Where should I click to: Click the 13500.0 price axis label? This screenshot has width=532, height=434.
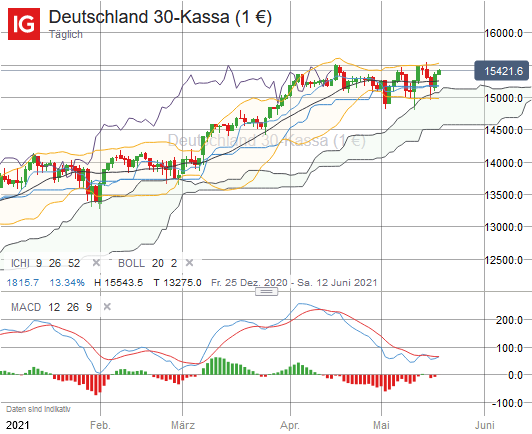504,195
